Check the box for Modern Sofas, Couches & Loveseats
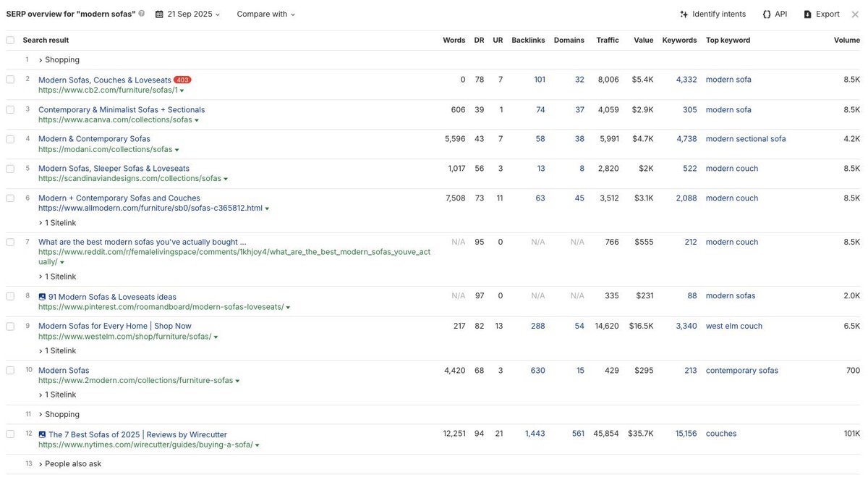Viewport: 868px width, 480px height. point(10,80)
